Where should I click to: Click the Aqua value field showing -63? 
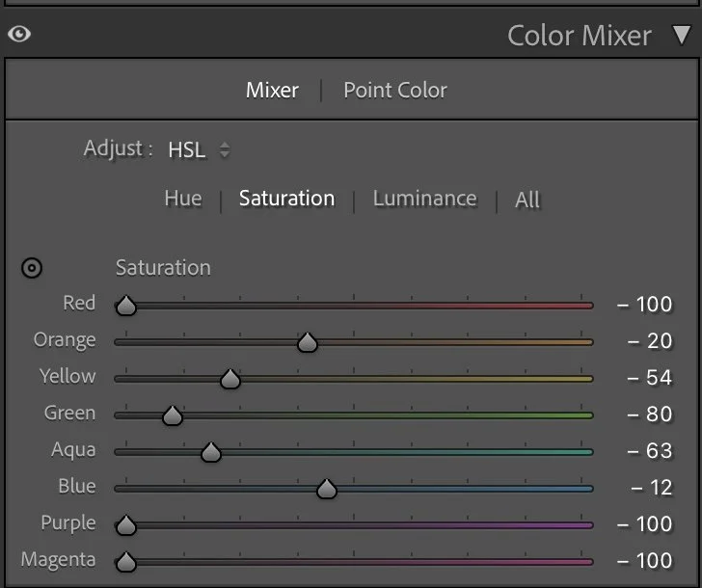650,451
